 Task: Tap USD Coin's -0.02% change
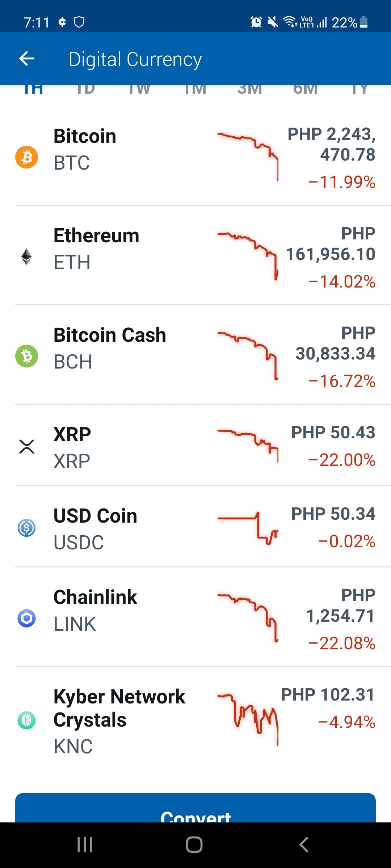click(x=346, y=541)
